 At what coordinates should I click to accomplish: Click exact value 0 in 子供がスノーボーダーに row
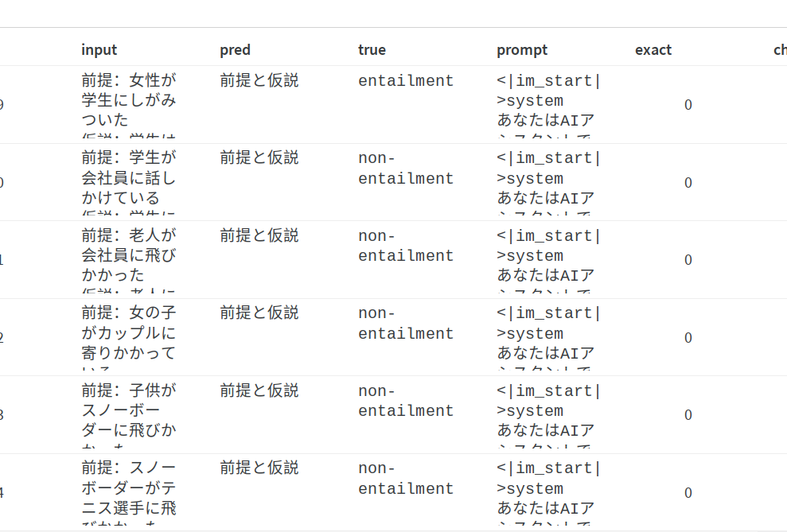688,415
